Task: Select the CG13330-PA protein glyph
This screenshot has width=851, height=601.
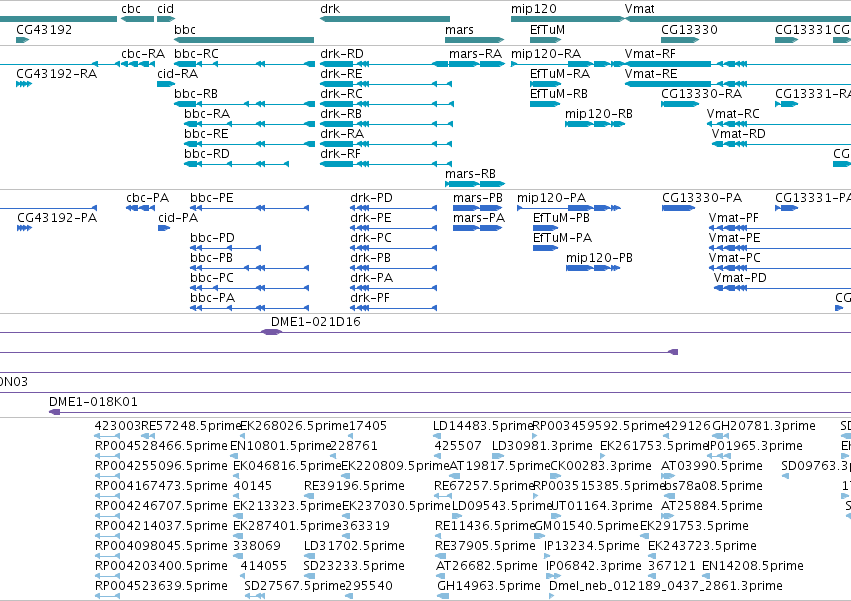Action: pos(678,208)
